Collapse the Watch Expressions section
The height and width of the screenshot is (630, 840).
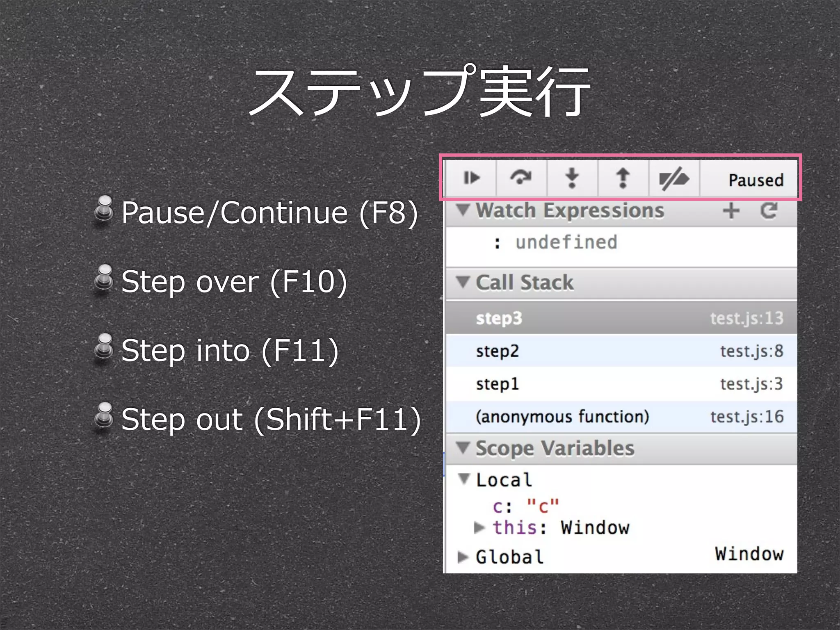click(463, 210)
